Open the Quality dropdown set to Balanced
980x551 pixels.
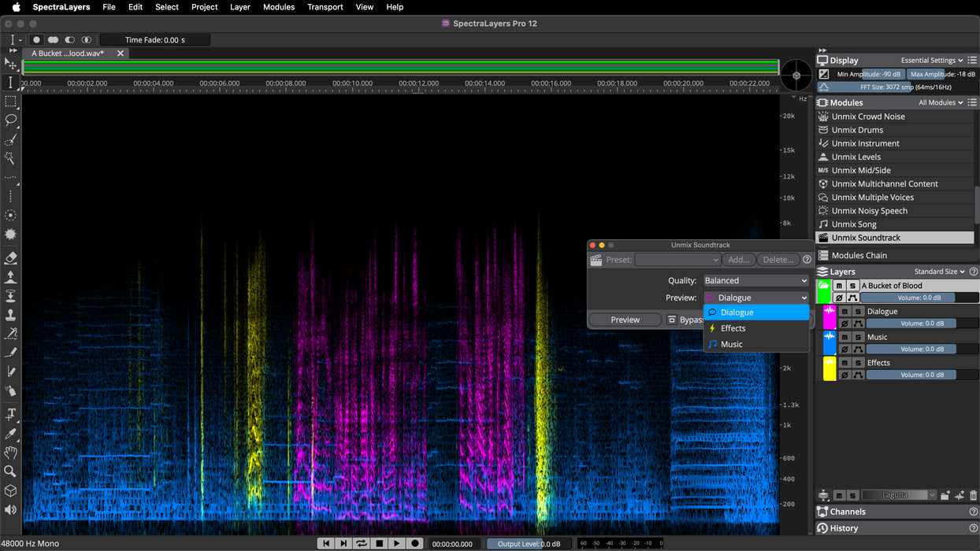point(755,280)
